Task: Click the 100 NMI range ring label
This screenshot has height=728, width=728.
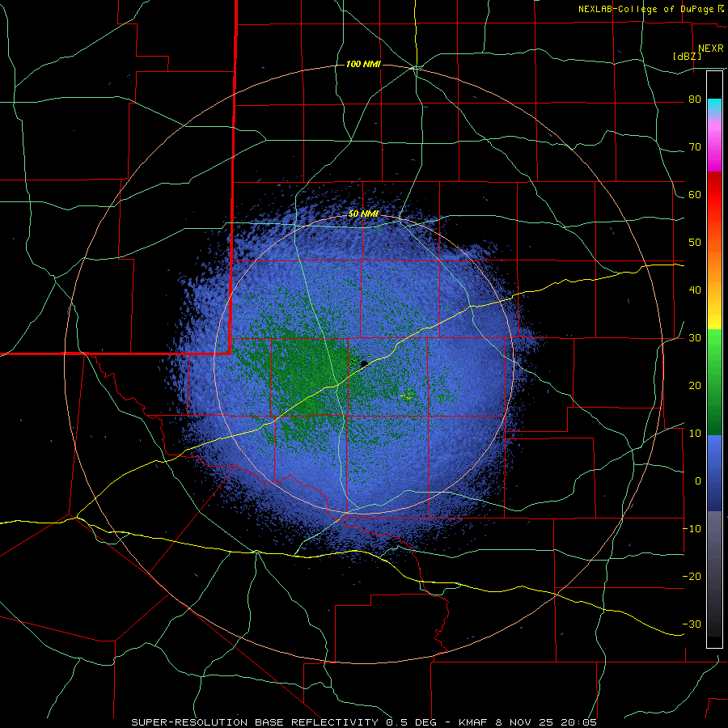Action: pyautogui.click(x=363, y=64)
